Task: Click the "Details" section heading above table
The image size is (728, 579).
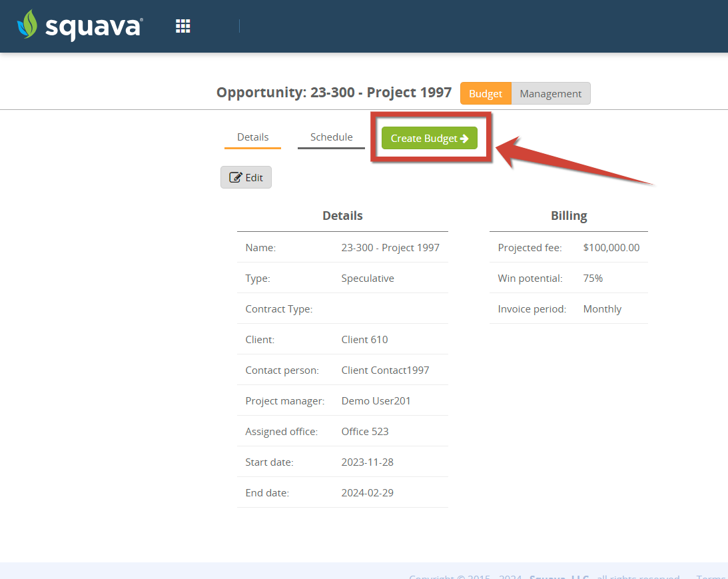Action: point(342,215)
